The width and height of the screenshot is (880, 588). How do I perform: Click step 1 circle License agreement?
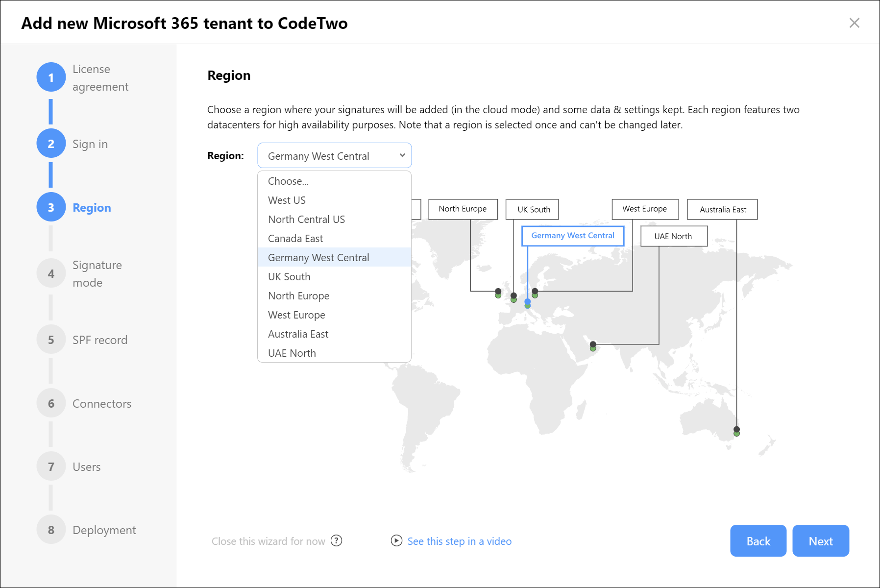51,77
